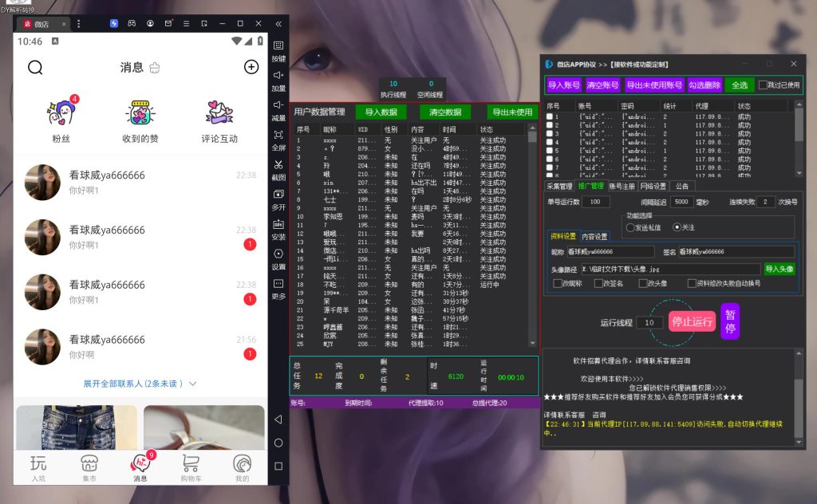The height and width of the screenshot is (504, 817).
Task: Open 多开 multi-instance icon
Action: (x=278, y=199)
